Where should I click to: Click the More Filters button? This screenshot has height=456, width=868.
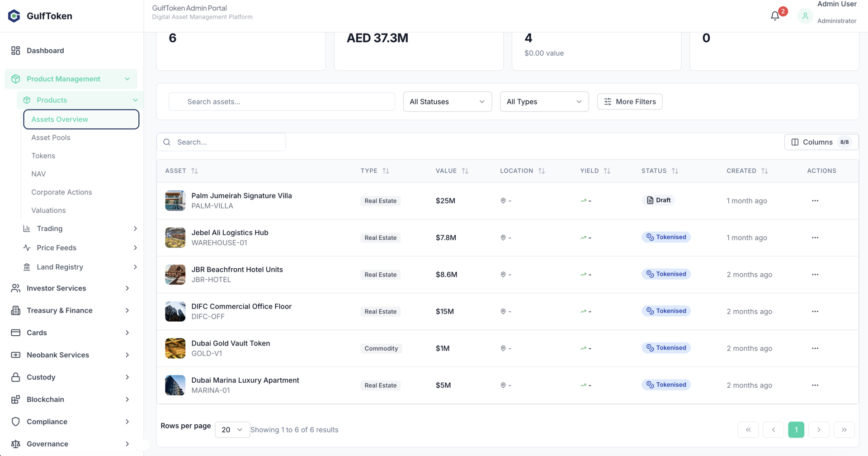(x=629, y=102)
